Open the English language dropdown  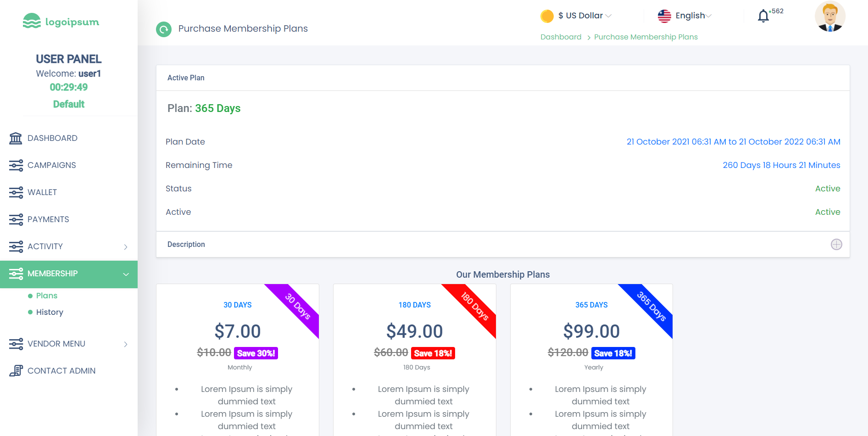690,15
